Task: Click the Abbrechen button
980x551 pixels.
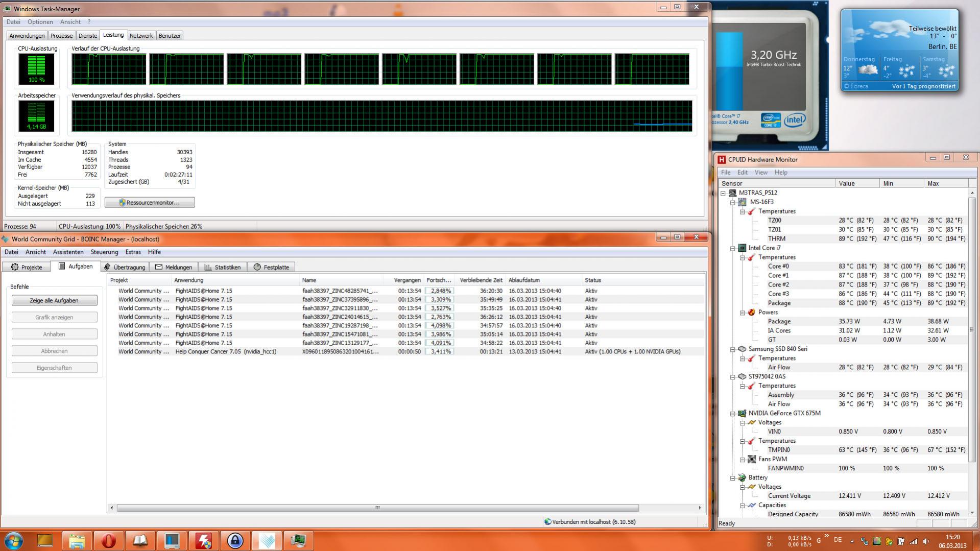Action: coord(54,351)
